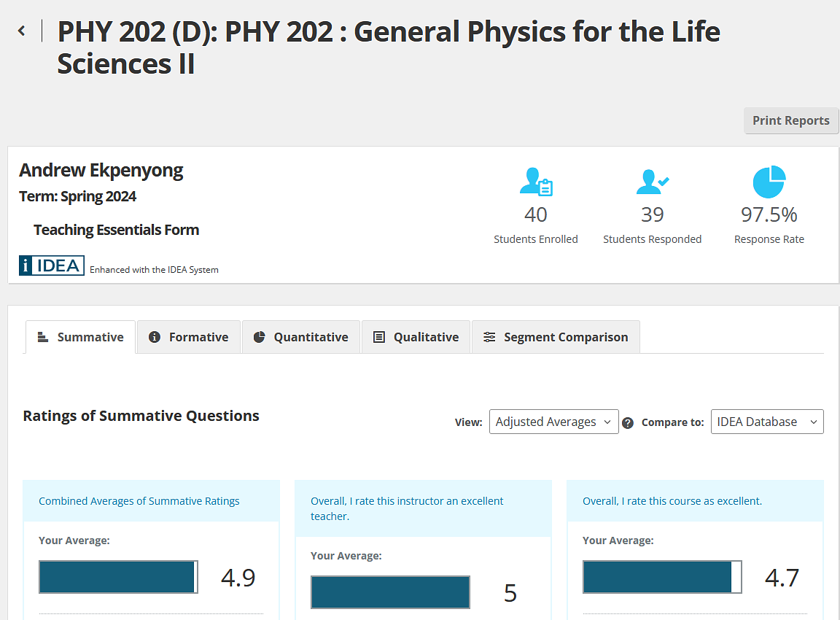Viewport: 840px width, 620px height.
Task: Select the Qualitative tab
Action: (416, 337)
